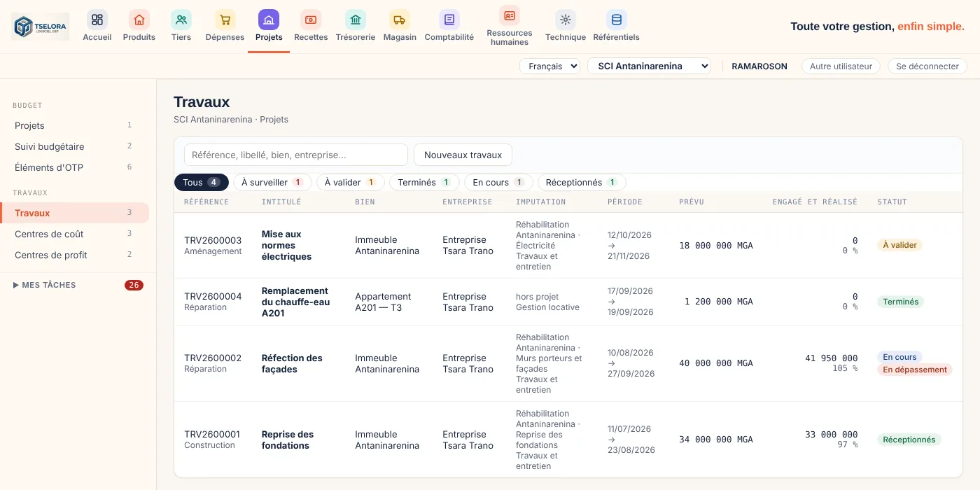Open the Technique gear icon

tap(566, 20)
